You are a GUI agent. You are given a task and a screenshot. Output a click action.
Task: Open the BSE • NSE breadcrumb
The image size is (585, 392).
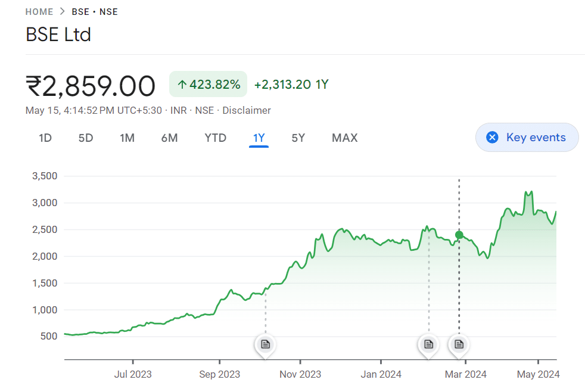click(x=95, y=12)
